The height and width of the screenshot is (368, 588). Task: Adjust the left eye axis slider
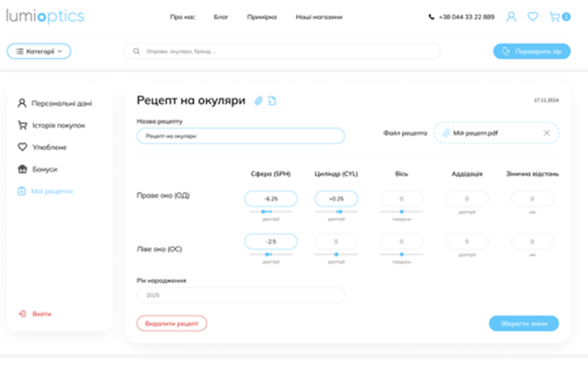coord(401,254)
